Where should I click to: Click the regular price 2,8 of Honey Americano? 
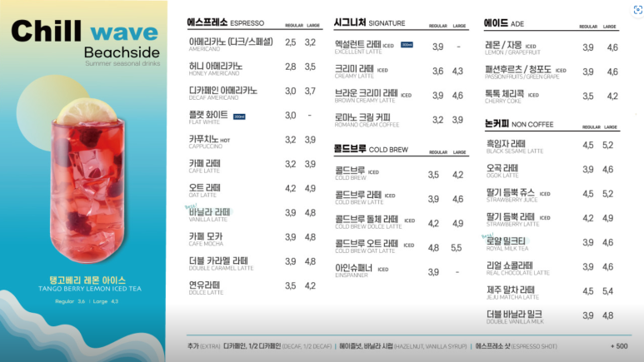[x=291, y=67]
